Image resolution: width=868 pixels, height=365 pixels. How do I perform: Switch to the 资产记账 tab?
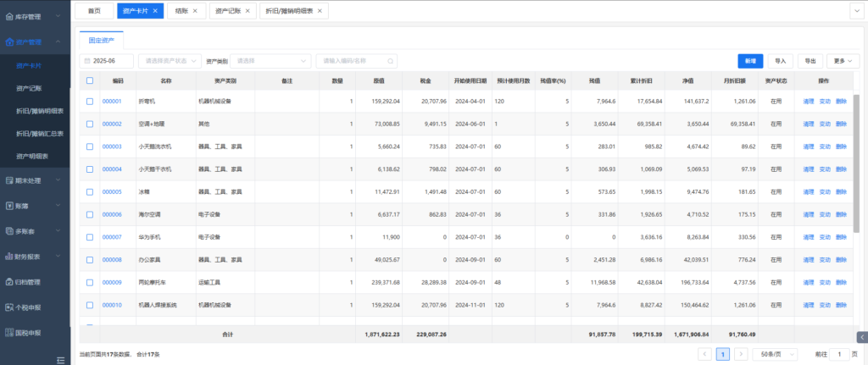point(232,11)
